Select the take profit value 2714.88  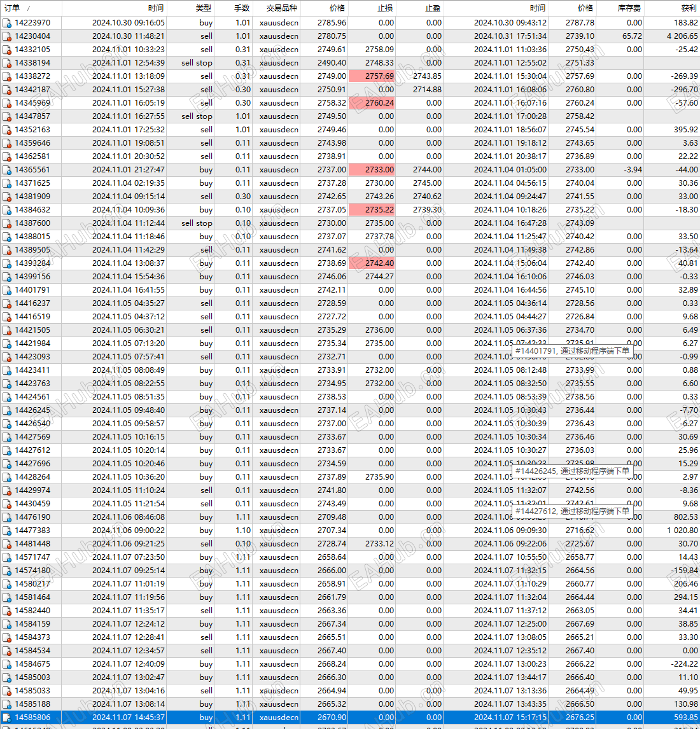[x=428, y=90]
